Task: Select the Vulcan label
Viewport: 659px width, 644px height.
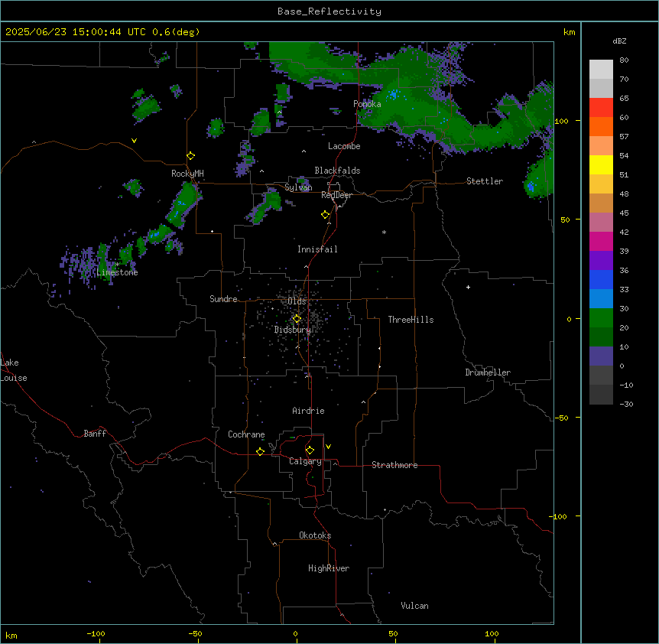Action: tap(414, 606)
